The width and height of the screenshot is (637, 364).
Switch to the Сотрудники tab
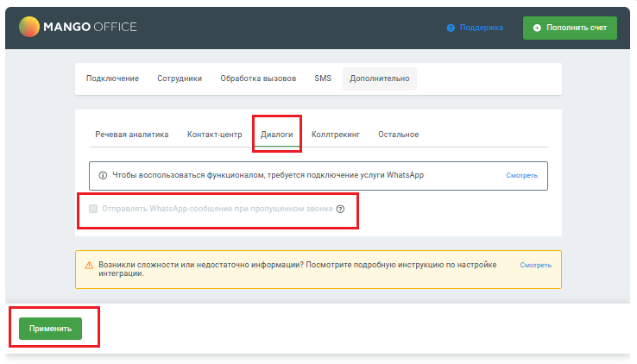tap(180, 78)
